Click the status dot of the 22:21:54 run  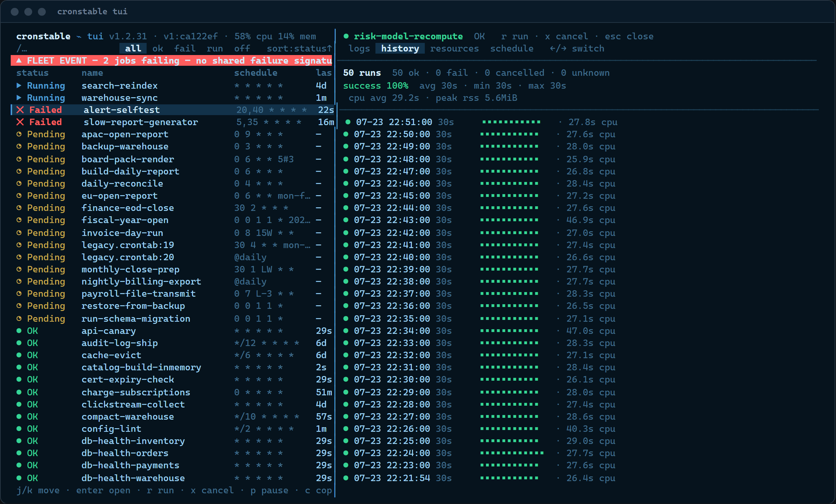(346, 478)
